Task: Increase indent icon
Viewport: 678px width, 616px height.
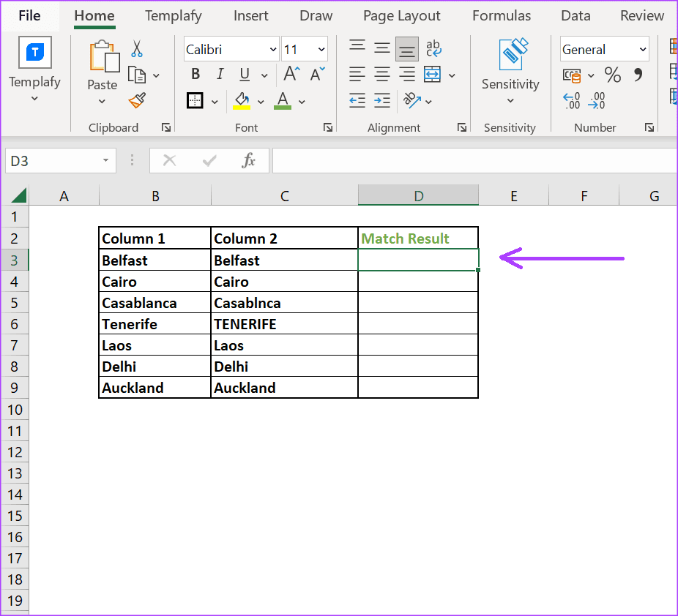Action: click(x=381, y=101)
